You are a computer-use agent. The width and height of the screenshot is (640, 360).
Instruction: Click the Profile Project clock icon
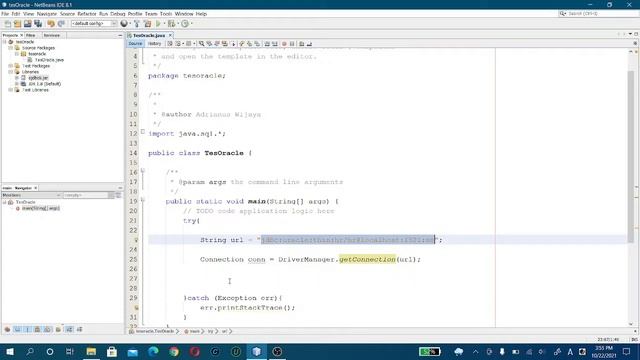click(x=185, y=24)
